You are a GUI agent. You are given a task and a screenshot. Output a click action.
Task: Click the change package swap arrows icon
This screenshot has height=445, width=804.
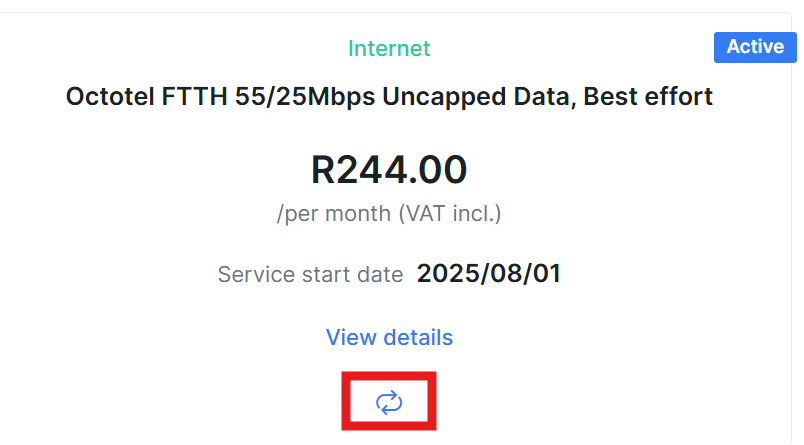point(389,402)
